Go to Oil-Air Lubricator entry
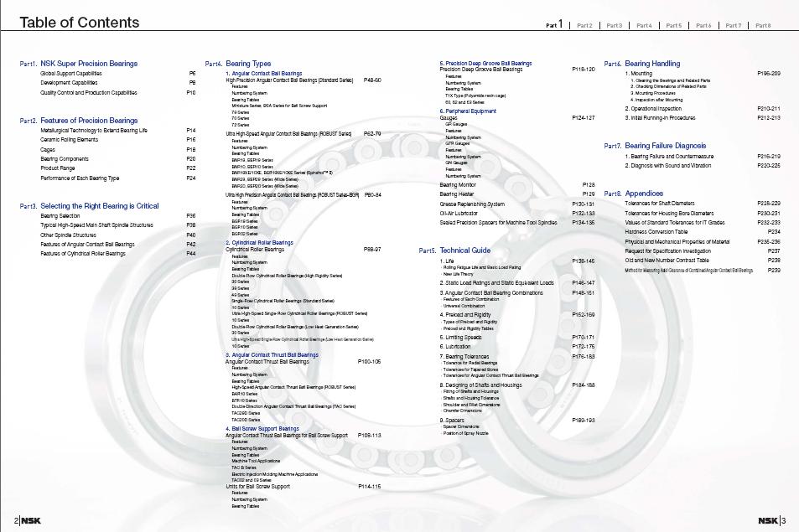This screenshot has width=799, height=532. [459, 214]
